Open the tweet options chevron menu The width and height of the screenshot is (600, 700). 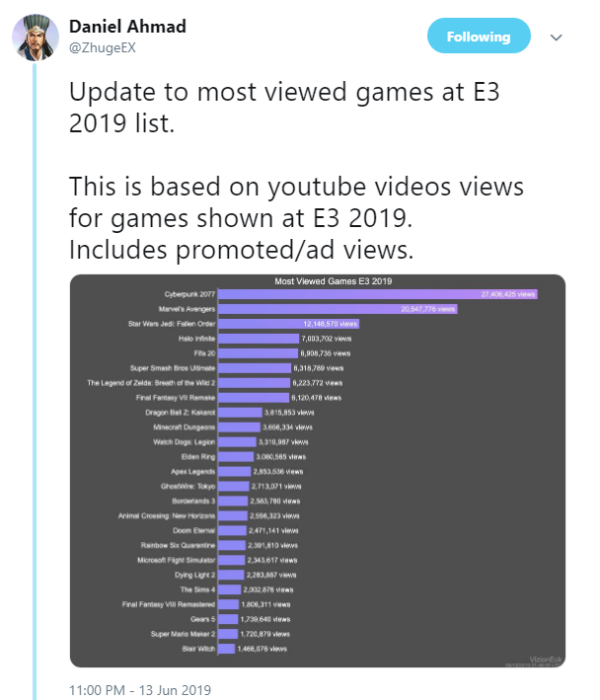[x=556, y=38]
